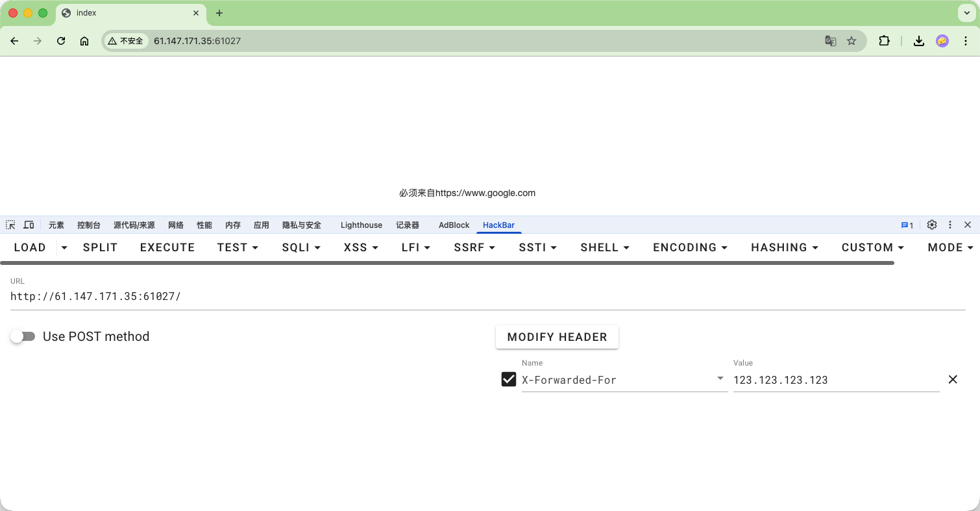Switch to the 控制台 console tab
The height and width of the screenshot is (511, 980).
88,225
